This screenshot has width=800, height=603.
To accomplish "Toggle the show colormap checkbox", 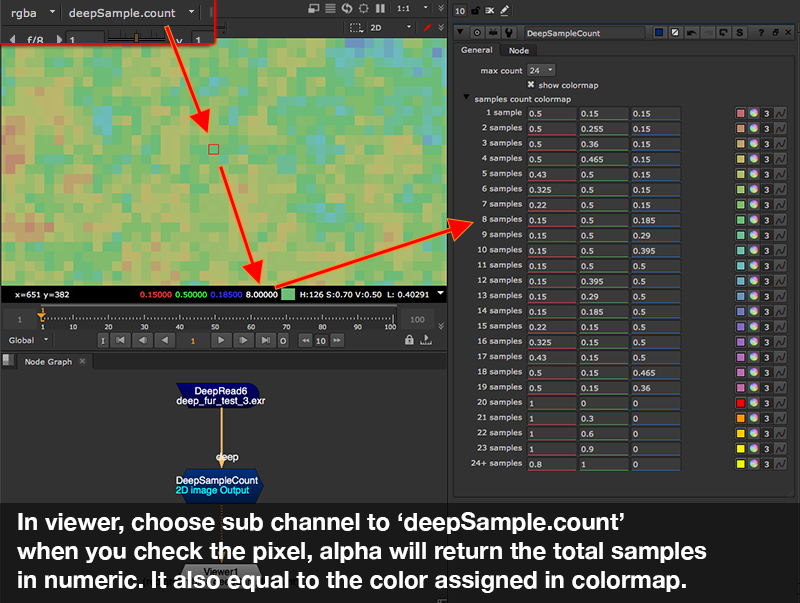I will pyautogui.click(x=532, y=85).
